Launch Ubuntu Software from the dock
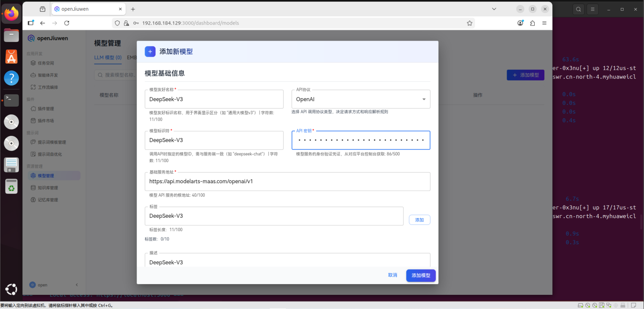The height and width of the screenshot is (309, 644). [12, 57]
